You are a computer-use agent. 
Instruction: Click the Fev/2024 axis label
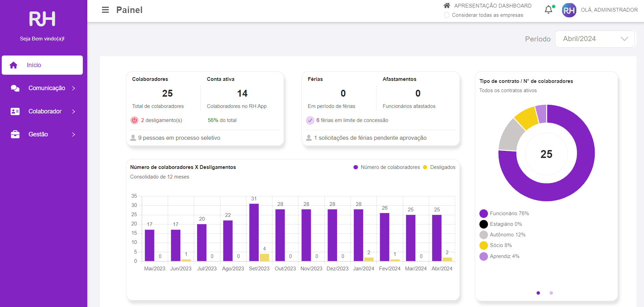coord(390,269)
